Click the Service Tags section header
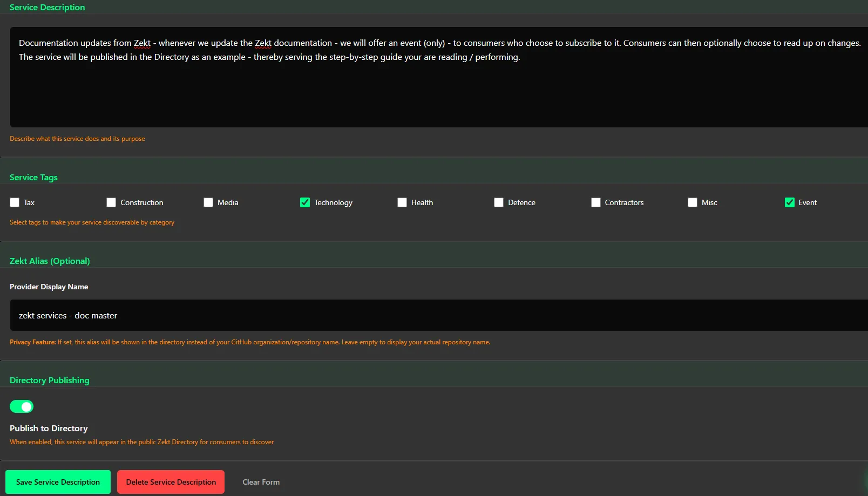The image size is (868, 496). click(33, 177)
